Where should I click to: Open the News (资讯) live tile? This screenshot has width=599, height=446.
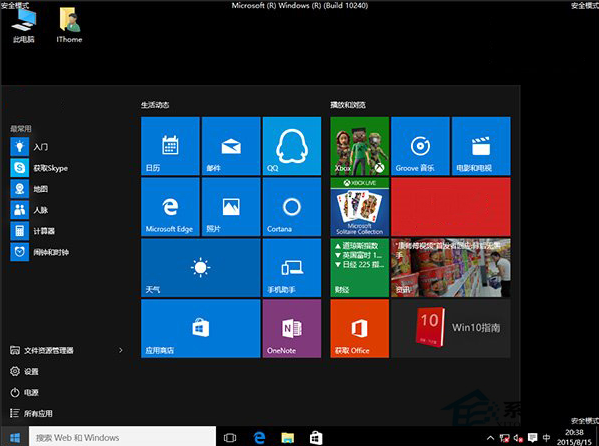[x=451, y=268]
